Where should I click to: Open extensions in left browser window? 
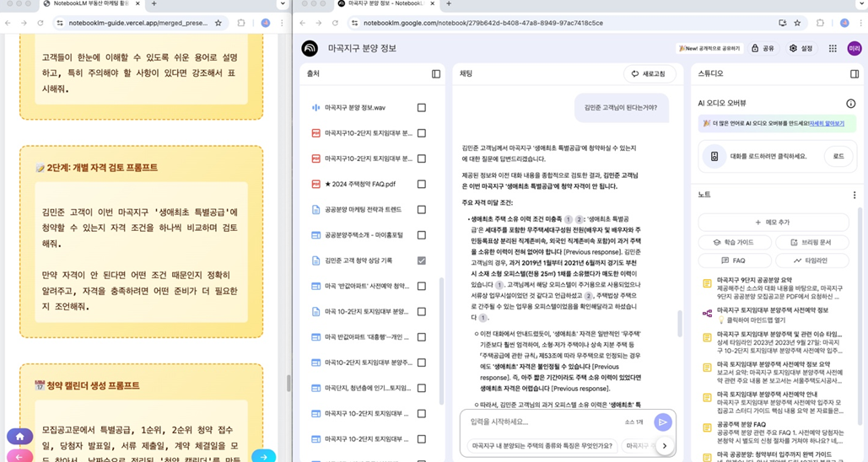click(240, 23)
